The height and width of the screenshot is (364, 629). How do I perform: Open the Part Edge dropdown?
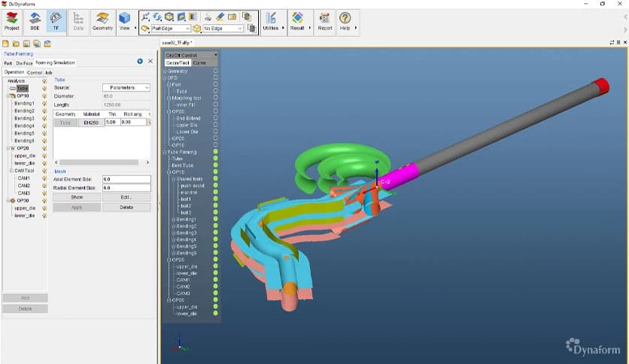(x=171, y=29)
